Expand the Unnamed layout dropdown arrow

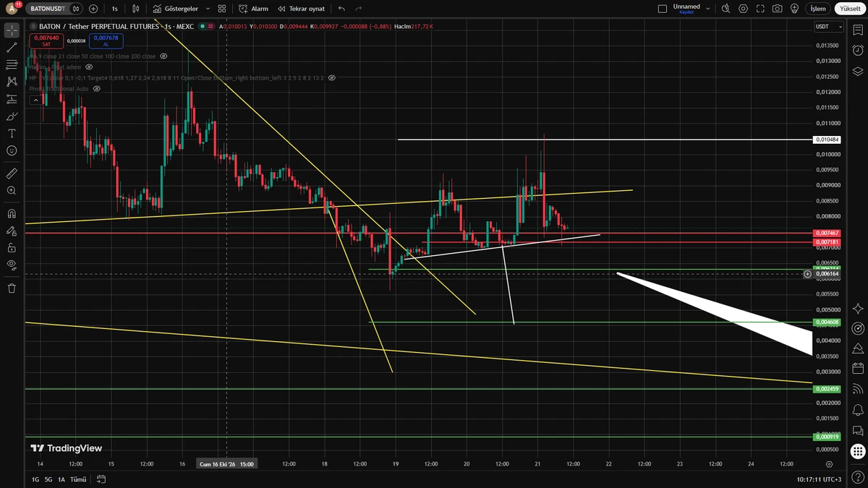708,9
